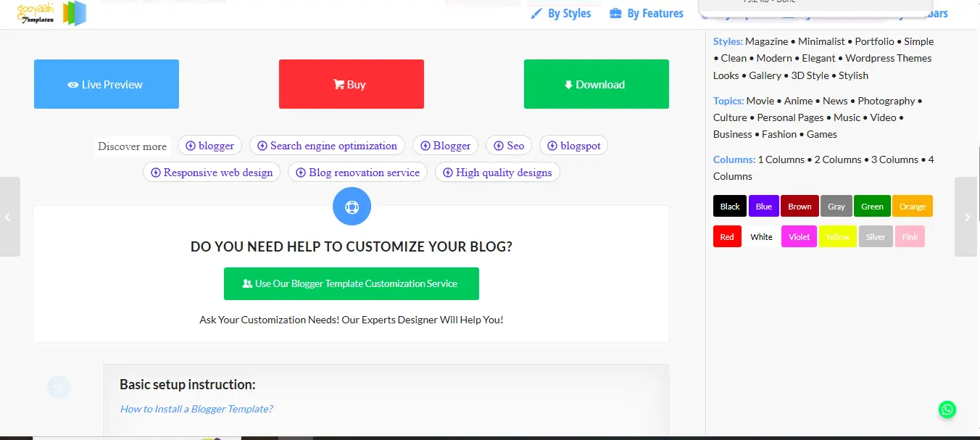Select the Search engine optimization tag
980x440 pixels.
click(327, 146)
